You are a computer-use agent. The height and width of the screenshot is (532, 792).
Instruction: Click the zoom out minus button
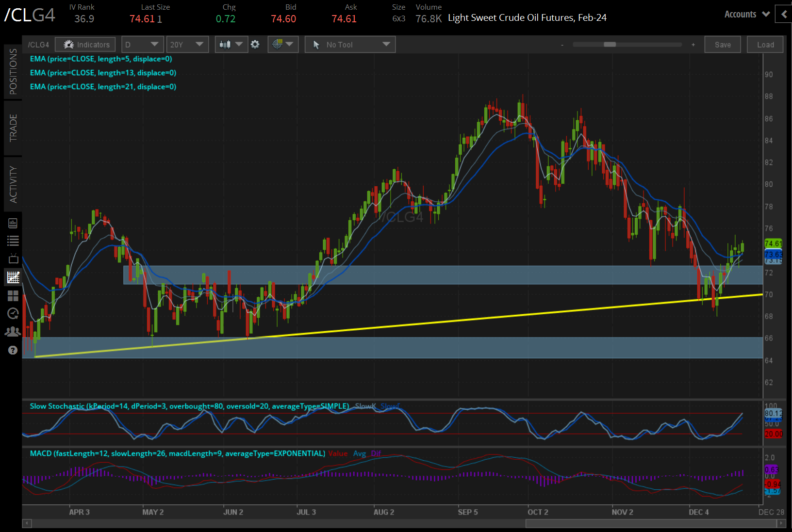point(562,45)
